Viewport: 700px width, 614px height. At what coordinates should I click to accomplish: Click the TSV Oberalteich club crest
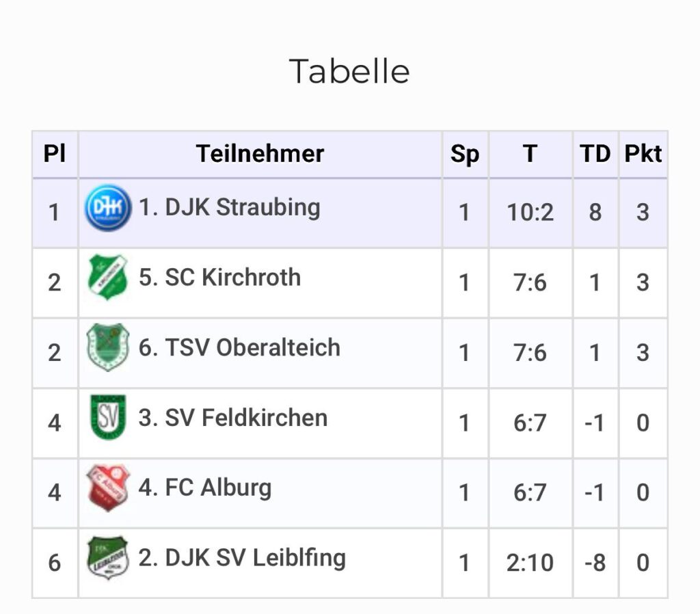(107, 347)
